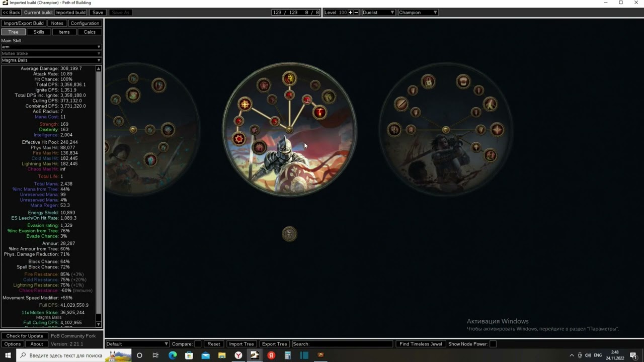Switch to the Skills tab
Screen dimensions: 644x362
(x=39, y=32)
